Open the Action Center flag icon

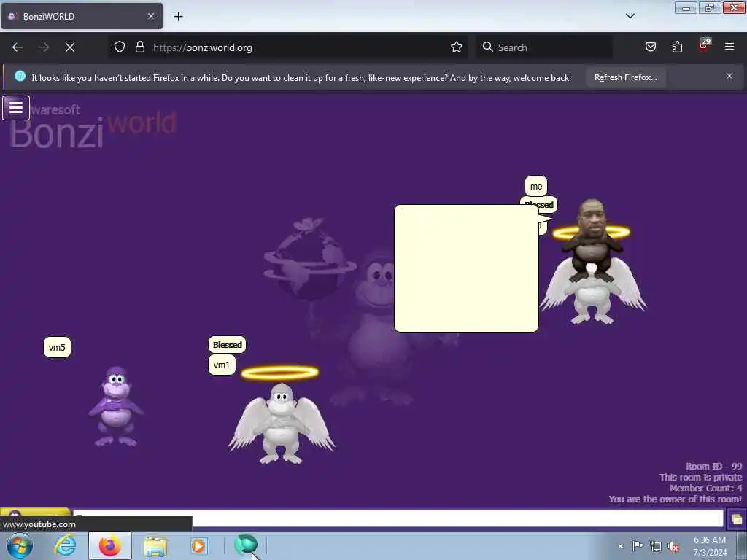638,546
